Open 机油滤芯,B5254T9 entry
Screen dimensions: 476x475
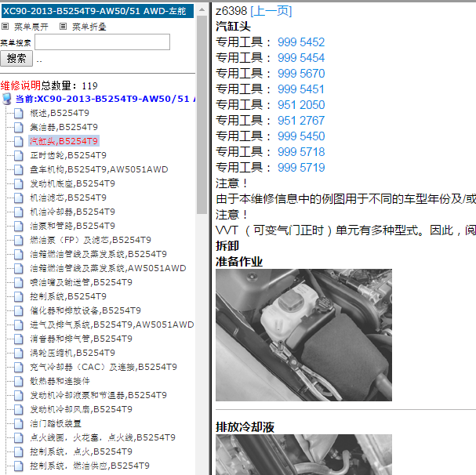[x=68, y=198]
